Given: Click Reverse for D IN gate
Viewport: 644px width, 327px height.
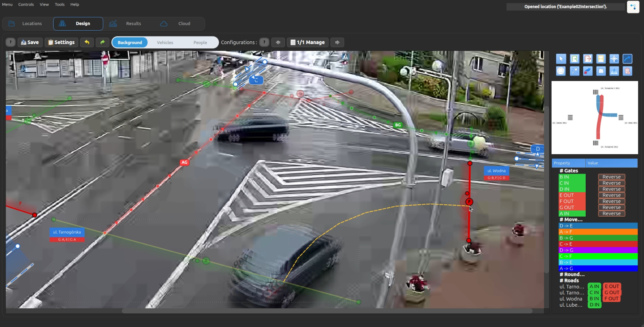Looking at the screenshot, I should click(x=611, y=189).
